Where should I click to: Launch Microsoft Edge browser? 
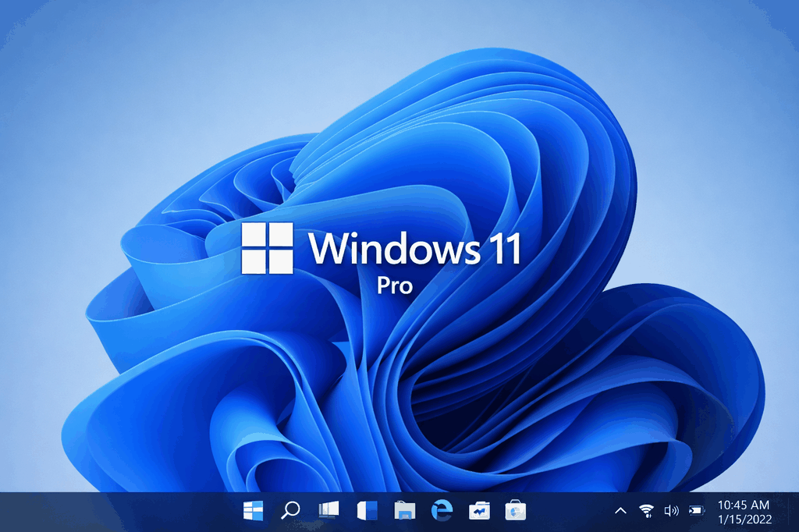[x=442, y=511]
